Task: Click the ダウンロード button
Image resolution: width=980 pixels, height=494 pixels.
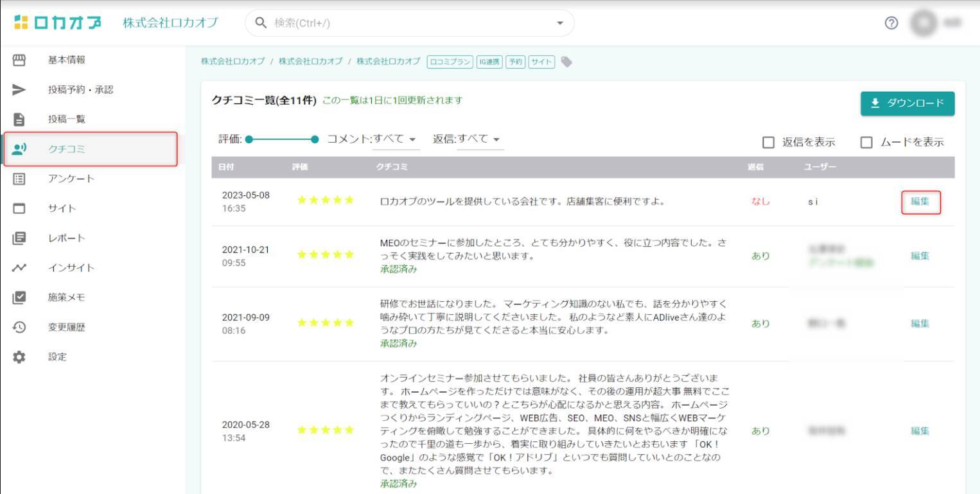Action: [907, 103]
